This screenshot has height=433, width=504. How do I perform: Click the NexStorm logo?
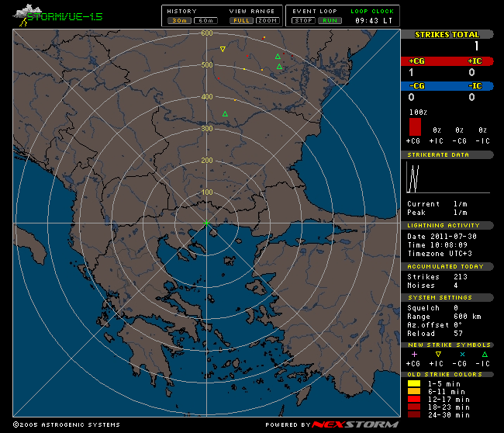[355, 424]
